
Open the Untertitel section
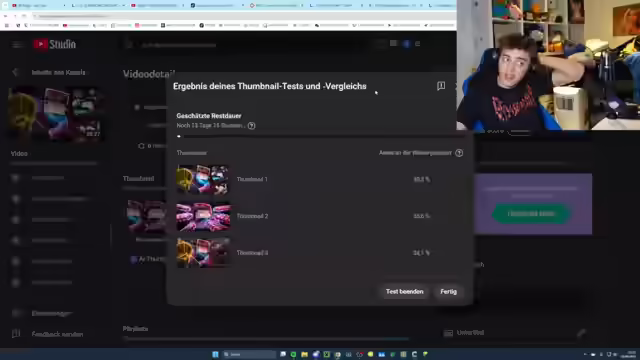point(470,333)
